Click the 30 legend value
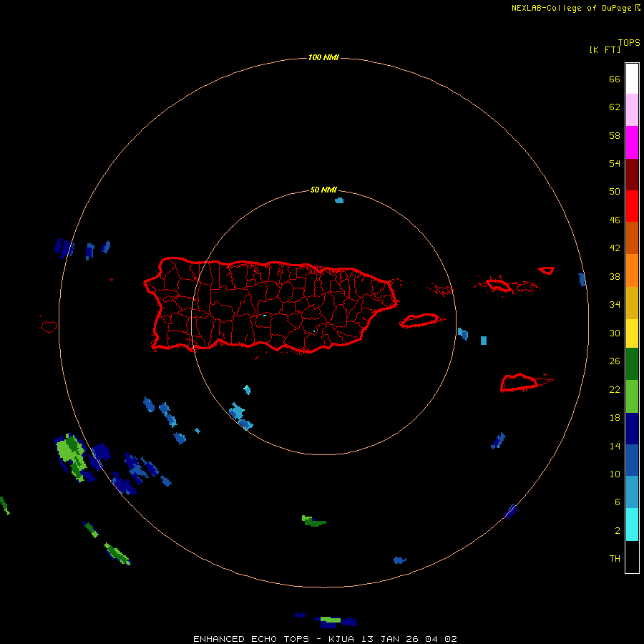The image size is (644, 644). coord(615,333)
